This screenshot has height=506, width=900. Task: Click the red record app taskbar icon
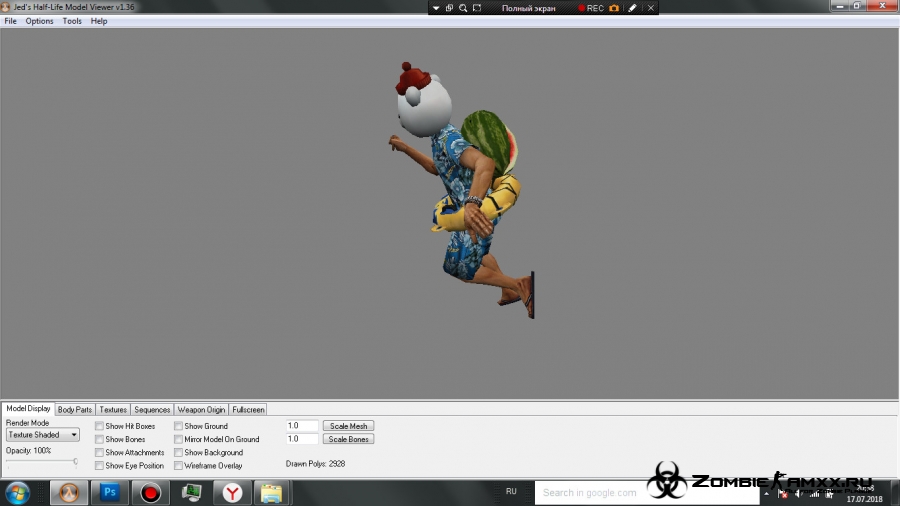coord(150,493)
